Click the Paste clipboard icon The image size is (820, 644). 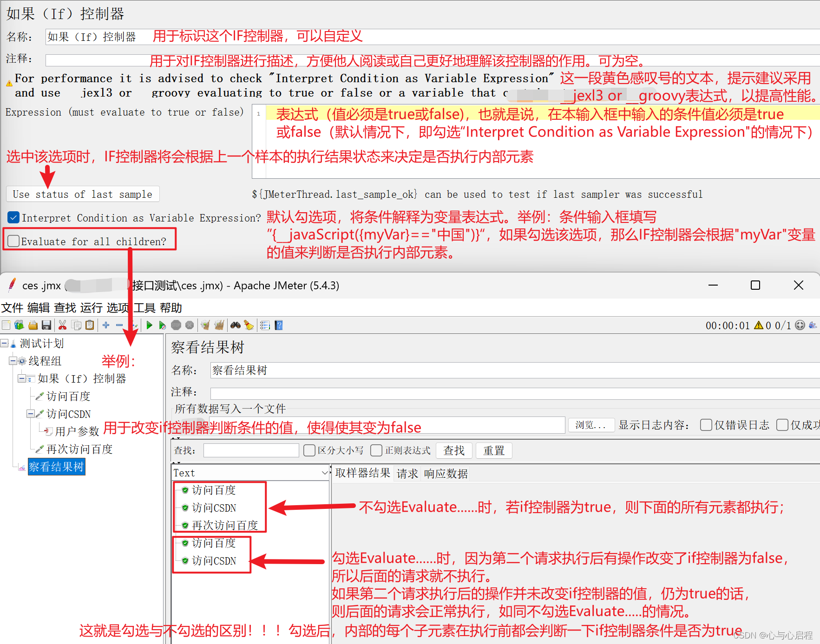coord(90,325)
